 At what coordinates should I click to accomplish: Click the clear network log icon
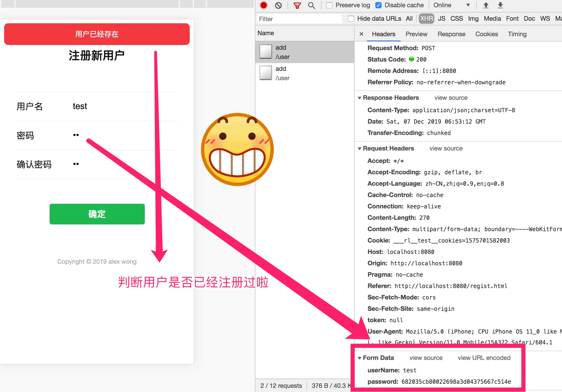tap(278, 5)
